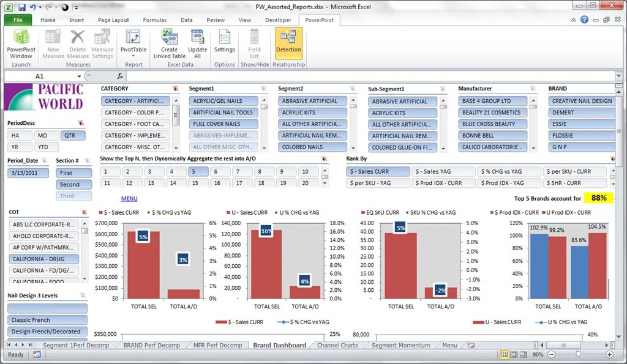Click the zoom slider handle

(578, 354)
